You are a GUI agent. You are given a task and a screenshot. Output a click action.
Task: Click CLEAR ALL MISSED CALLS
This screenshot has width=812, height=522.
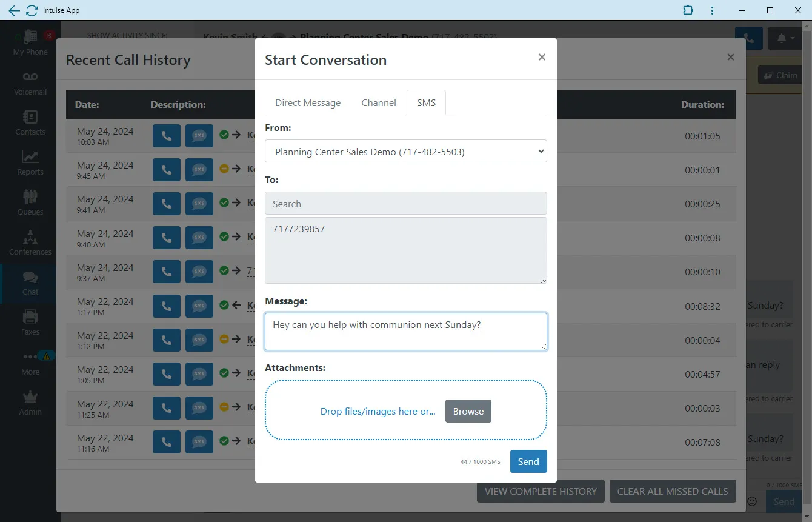[673, 491]
